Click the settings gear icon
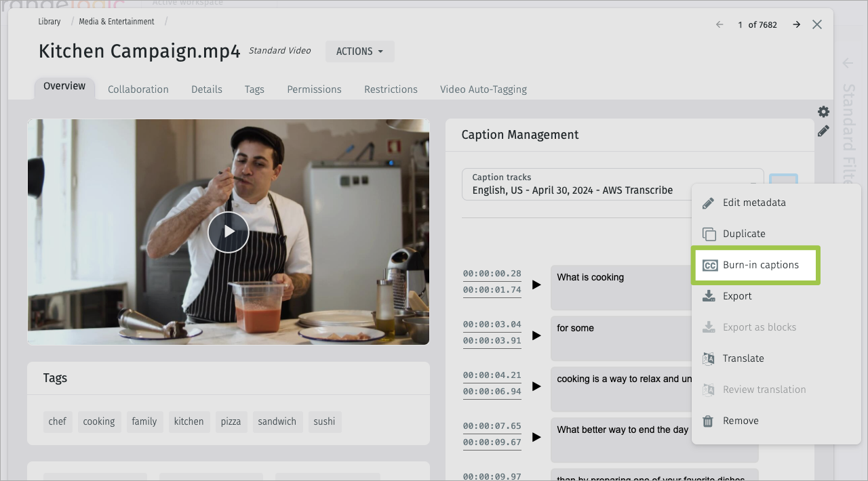This screenshot has height=481, width=868. 823,112
